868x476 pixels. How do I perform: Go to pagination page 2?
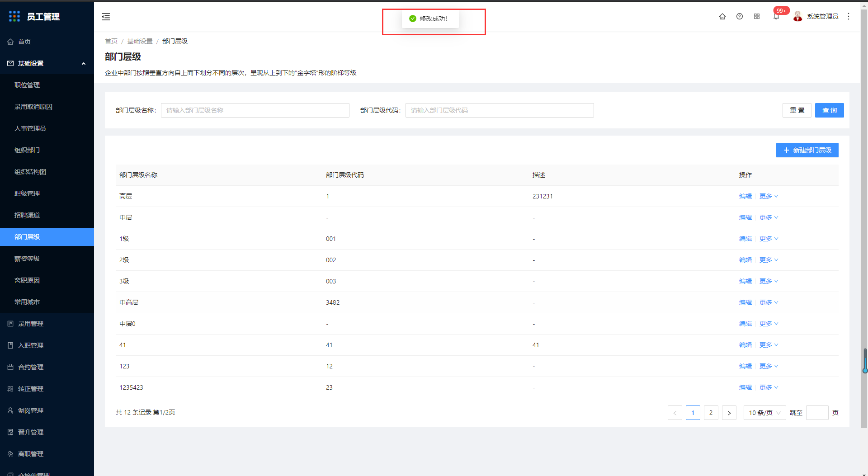711,413
